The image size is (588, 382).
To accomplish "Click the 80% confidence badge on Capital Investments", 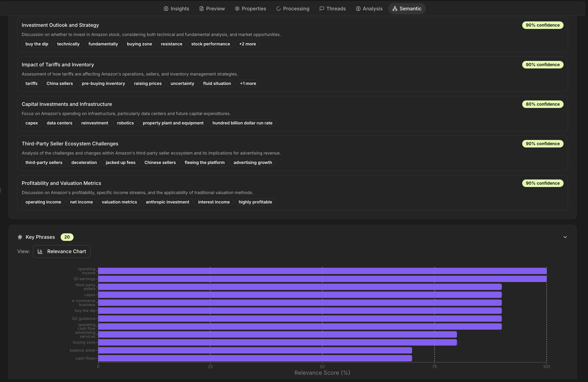I will tap(542, 104).
